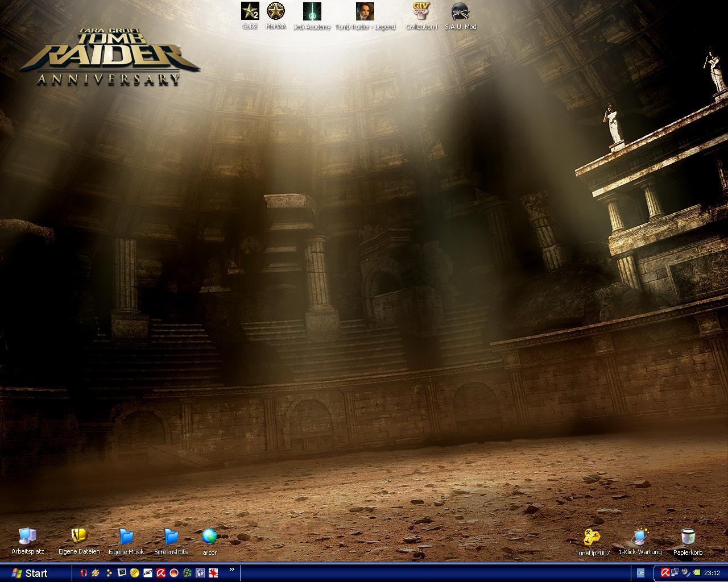This screenshot has width=728, height=582.
Task: Click the headphones quick launch icon
Action: coord(200,573)
